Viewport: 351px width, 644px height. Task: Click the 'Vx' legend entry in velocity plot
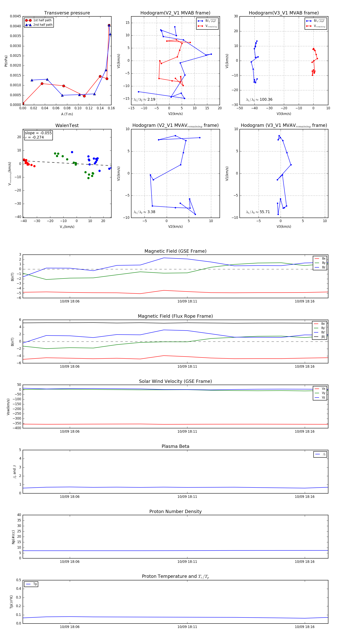(x=320, y=389)
